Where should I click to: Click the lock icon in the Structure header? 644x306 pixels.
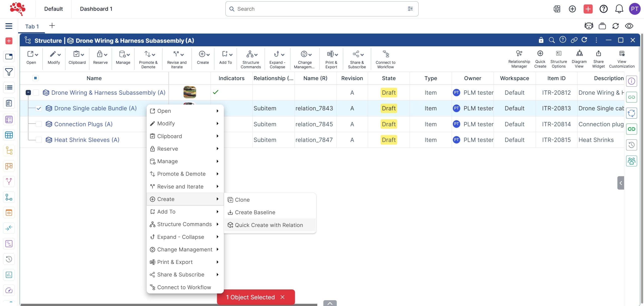tap(541, 40)
